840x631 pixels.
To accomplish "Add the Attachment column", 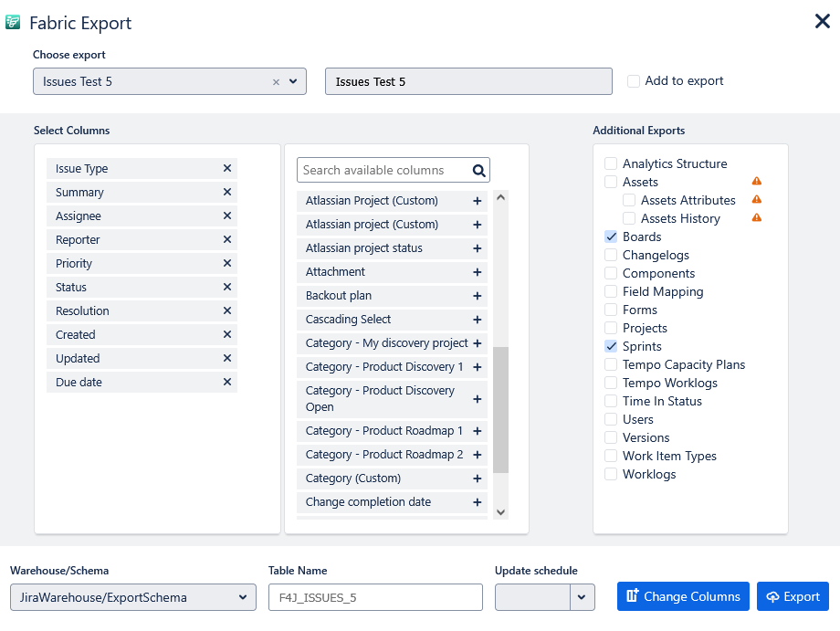I will (477, 272).
